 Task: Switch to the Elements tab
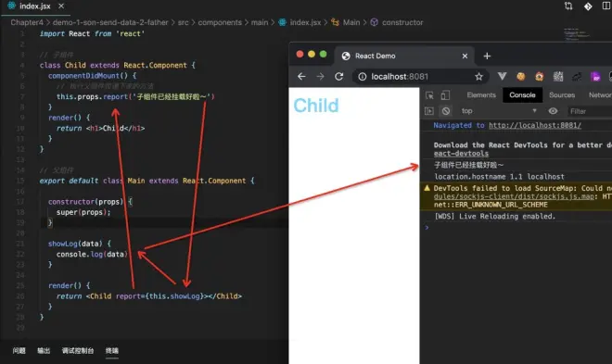481,95
